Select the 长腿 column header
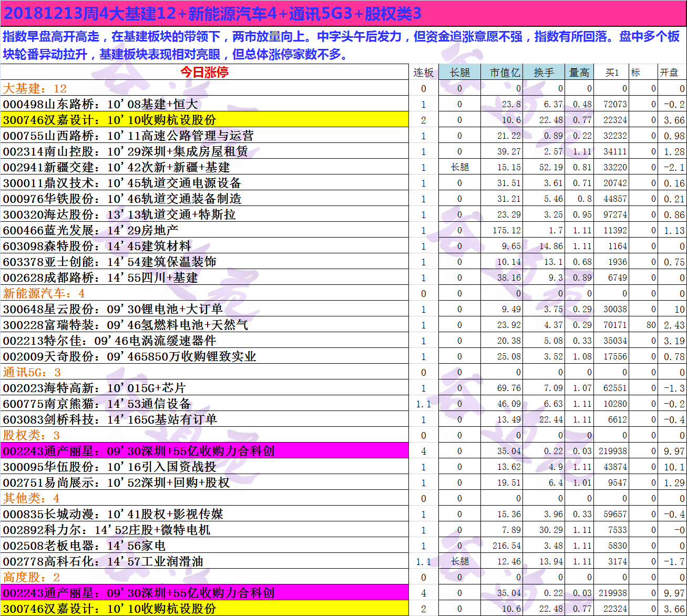The image size is (687, 616). (459, 72)
